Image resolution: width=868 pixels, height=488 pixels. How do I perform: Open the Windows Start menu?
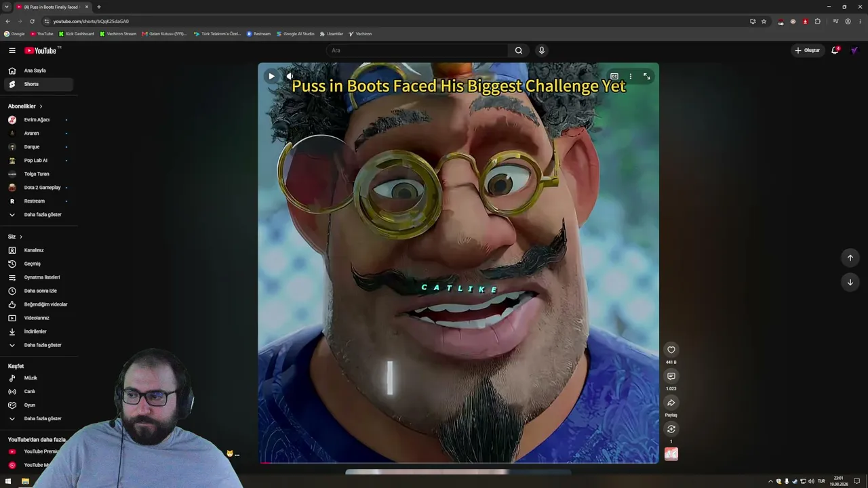8,481
